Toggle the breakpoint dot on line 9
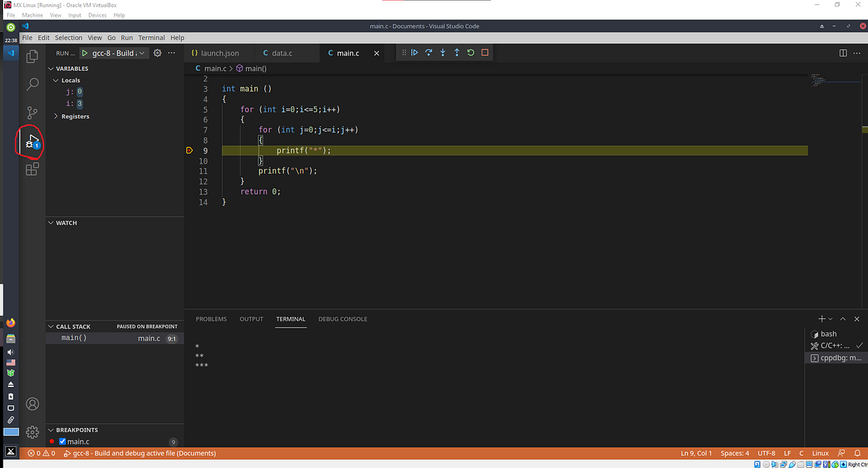Image resolution: width=868 pixels, height=468 pixels. pos(190,150)
